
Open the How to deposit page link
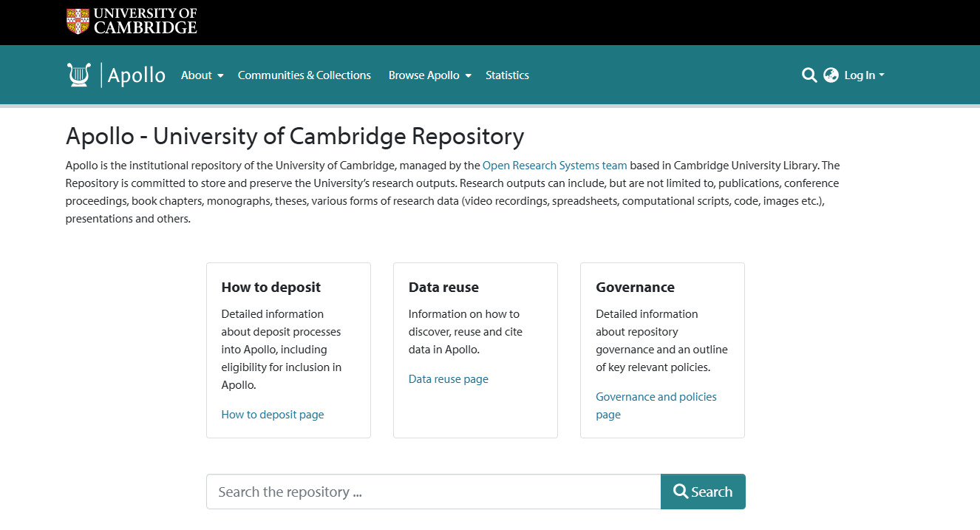(273, 415)
